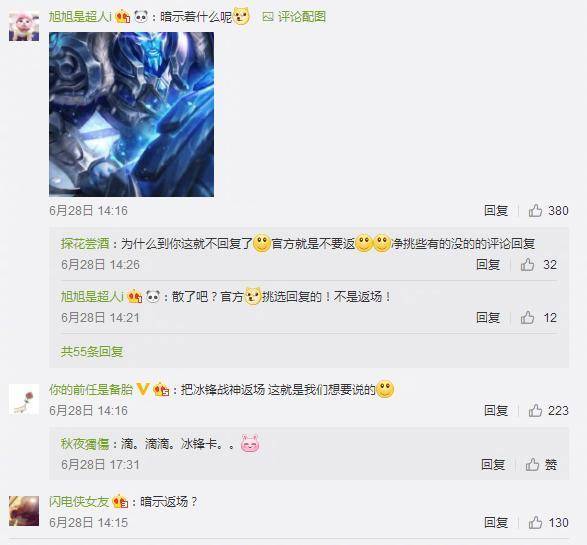Reply to 探花尝酒's comment

488,264
